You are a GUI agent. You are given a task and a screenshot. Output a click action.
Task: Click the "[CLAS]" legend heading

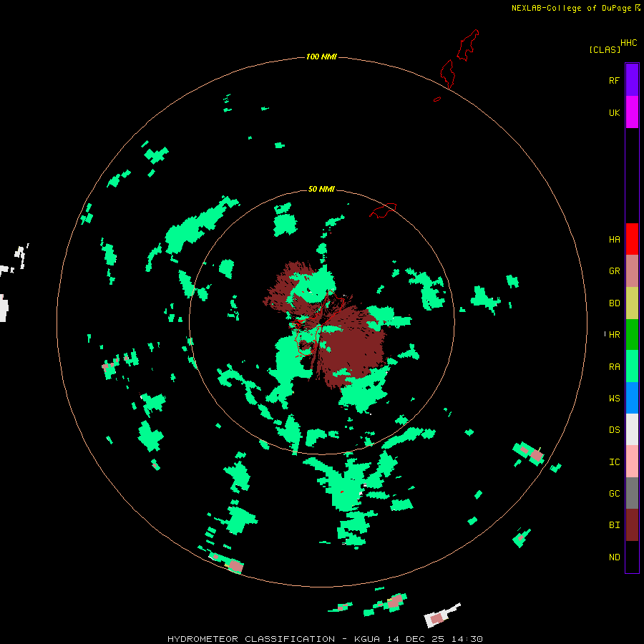(605, 49)
